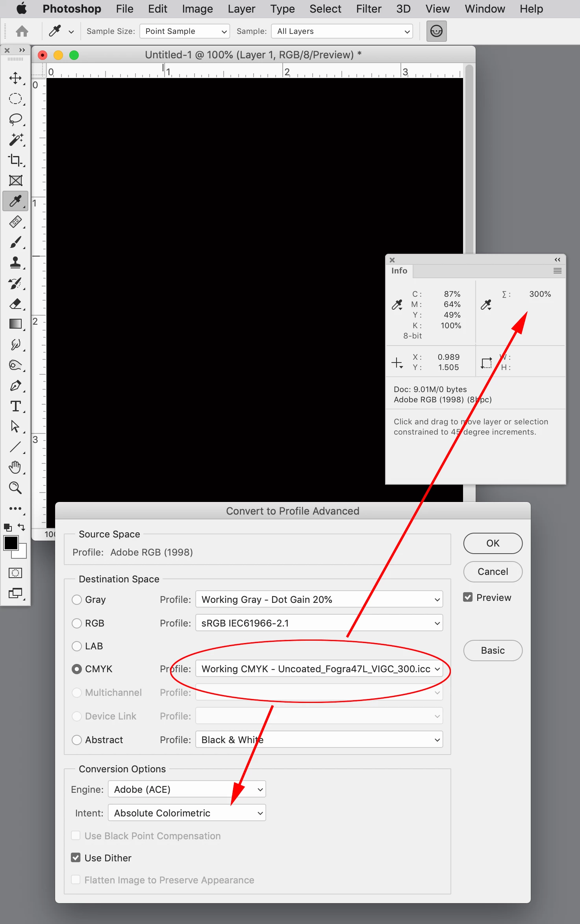This screenshot has height=924, width=580.
Task: Click the foreground color swatch
Action: (10, 543)
